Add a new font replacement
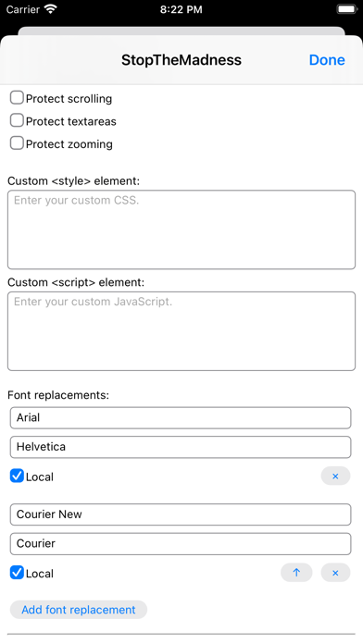 pyautogui.click(x=79, y=610)
